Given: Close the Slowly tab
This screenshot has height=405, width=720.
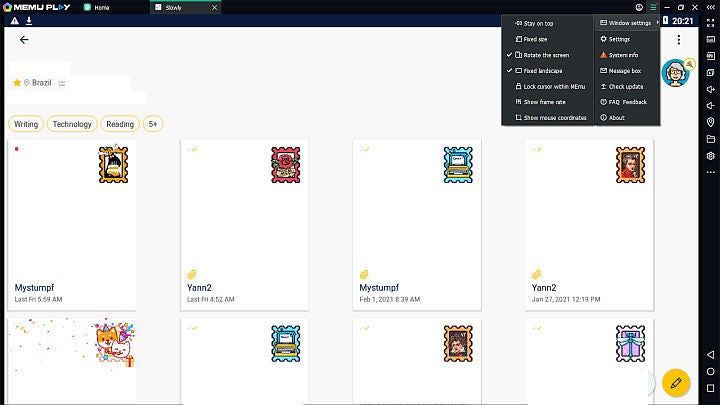Looking at the screenshot, I should [214, 7].
